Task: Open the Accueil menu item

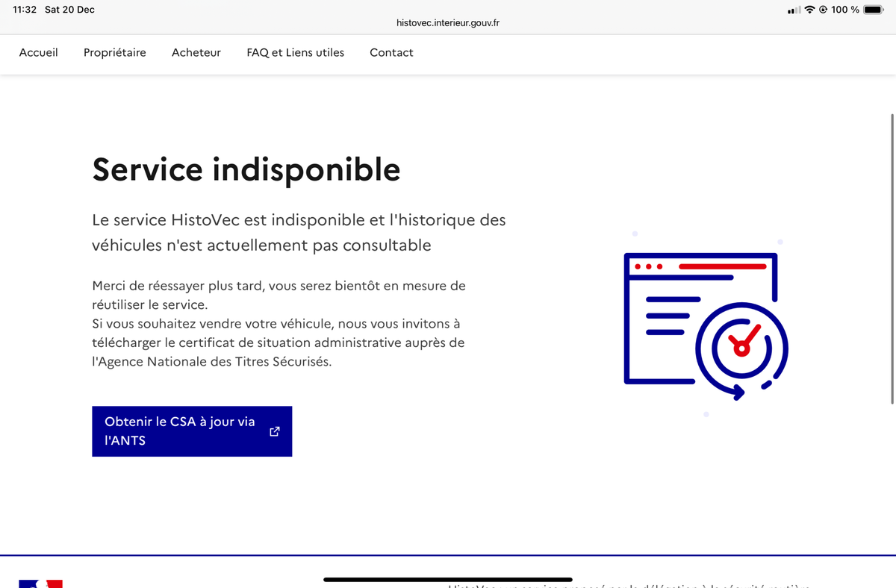Action: coord(38,52)
